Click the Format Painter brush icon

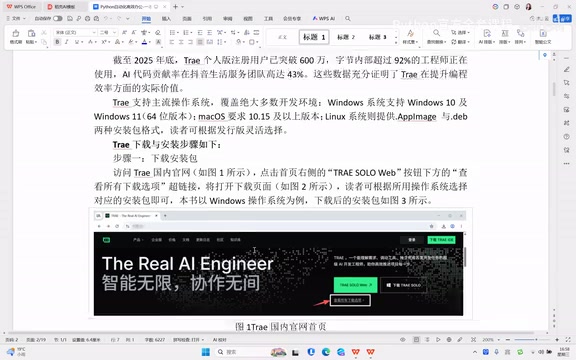click(16, 33)
